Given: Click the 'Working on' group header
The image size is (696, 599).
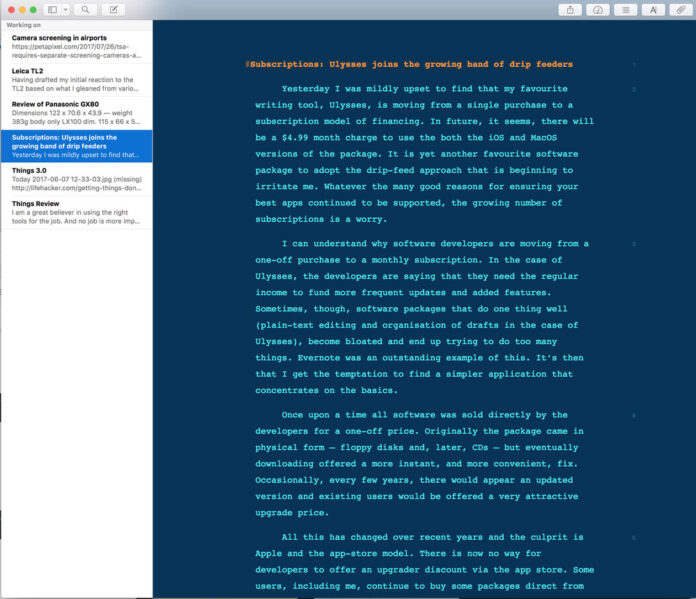Looking at the screenshot, I should pos(24,26).
